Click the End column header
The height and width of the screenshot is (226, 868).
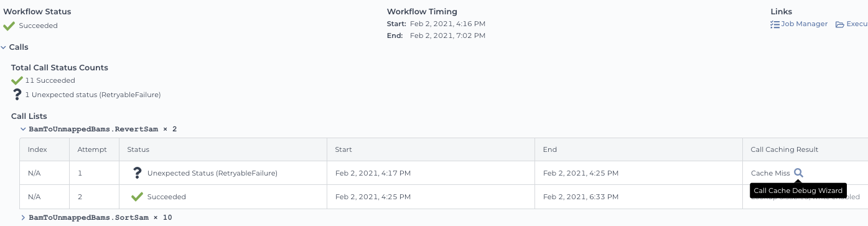[549, 149]
